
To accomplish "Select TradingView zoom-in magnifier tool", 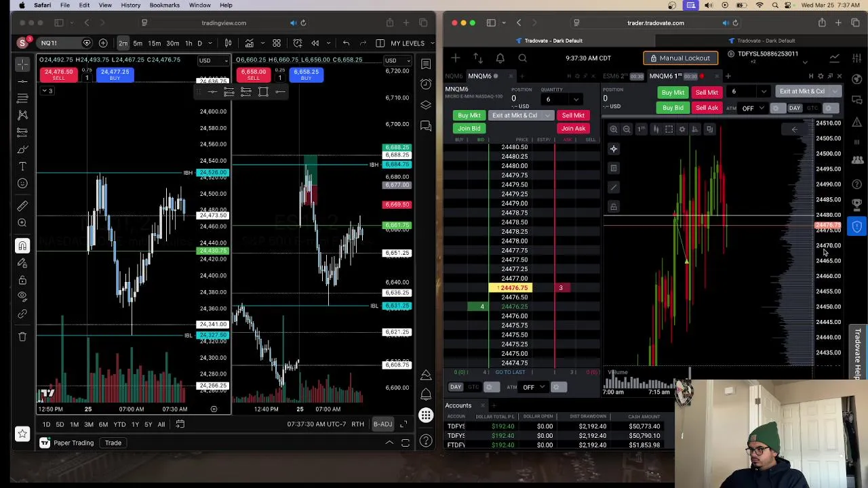I will 22,222.
